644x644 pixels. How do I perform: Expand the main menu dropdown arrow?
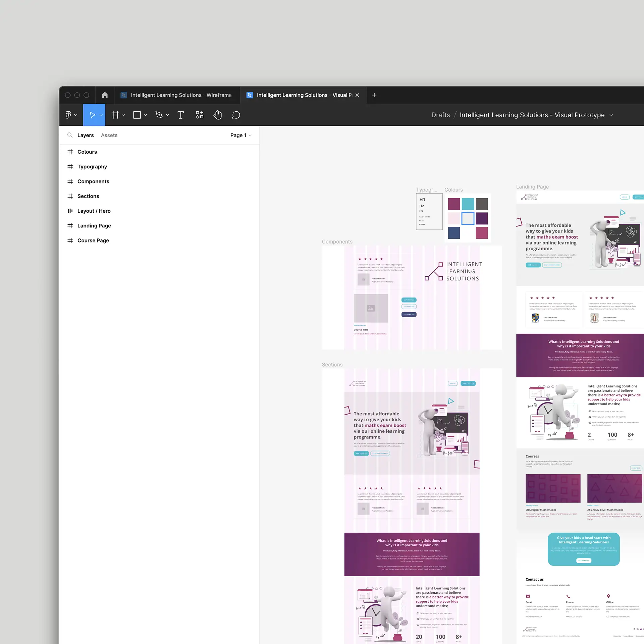point(76,115)
